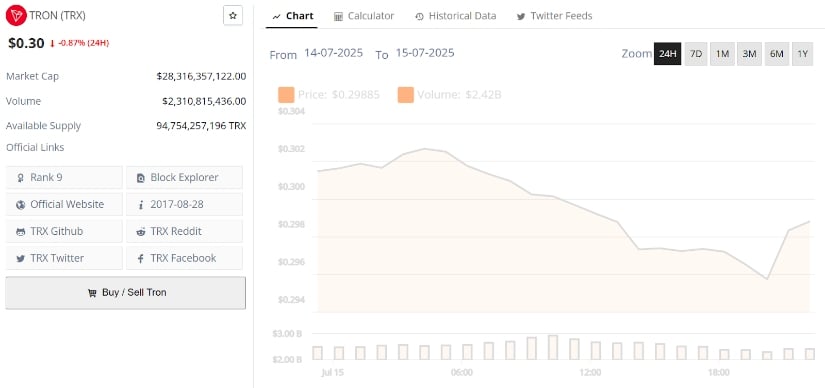Click the chart line icon in Chart tab

coord(276,17)
